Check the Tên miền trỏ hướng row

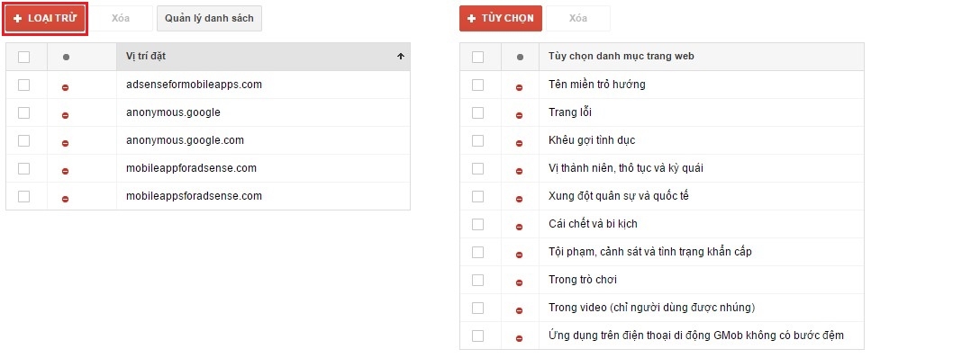tap(477, 85)
